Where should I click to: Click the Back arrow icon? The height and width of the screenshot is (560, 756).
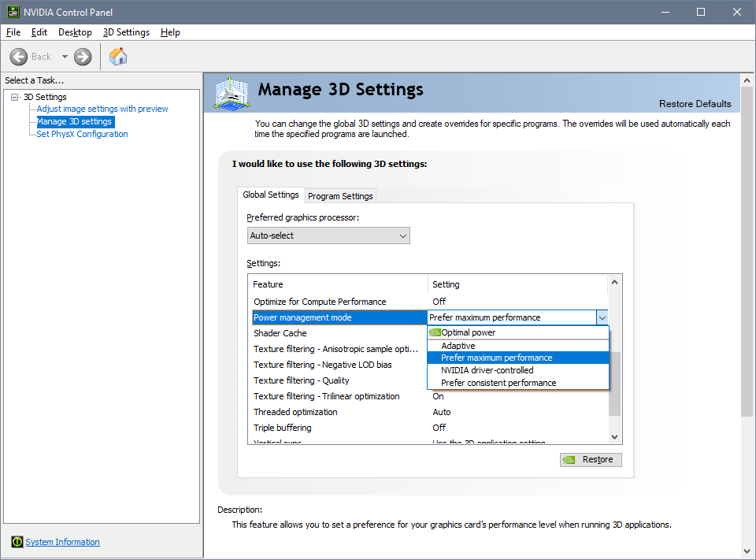tap(19, 57)
